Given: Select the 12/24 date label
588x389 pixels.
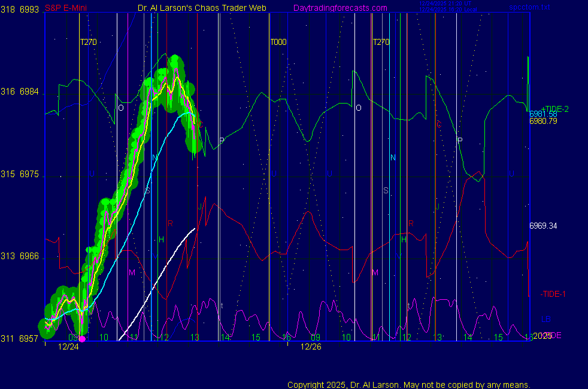Looking at the screenshot, I should (67, 347).
